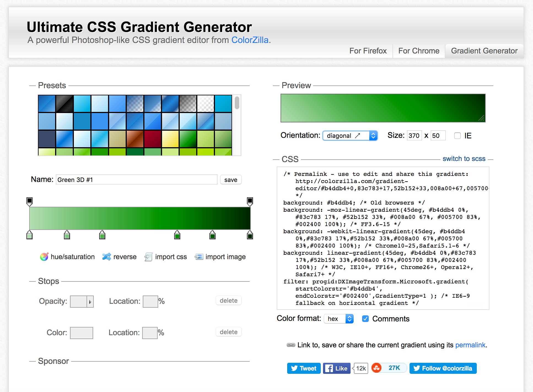Click the permalink chain icon
Screen dimensions: 533x392
pyautogui.click(x=290, y=345)
